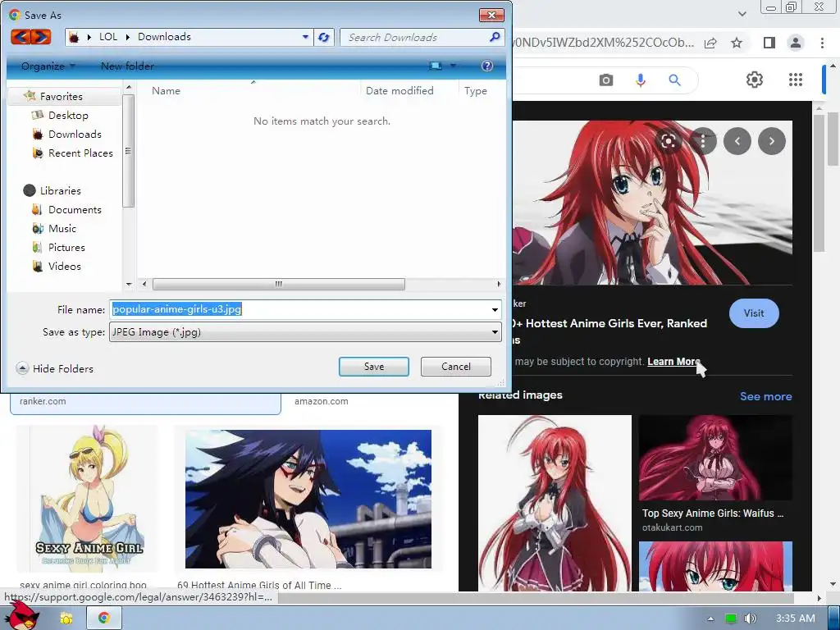Image resolution: width=840 pixels, height=630 pixels.
Task: Open the Chrome tab search chevron
Action: (x=742, y=13)
